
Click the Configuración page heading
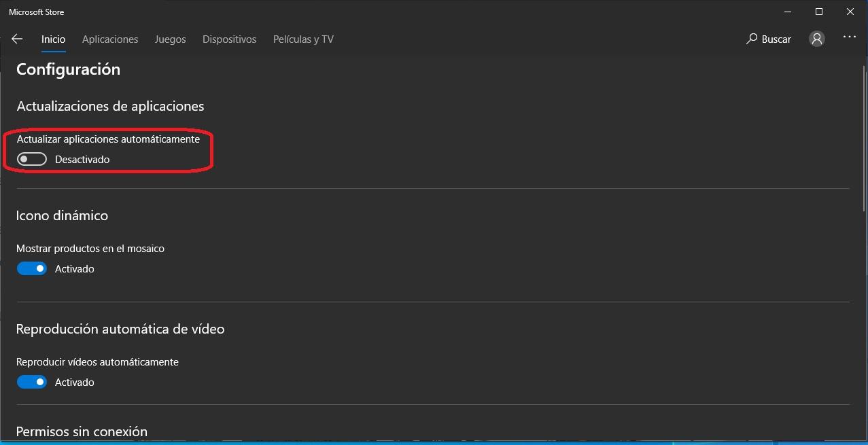tap(68, 69)
